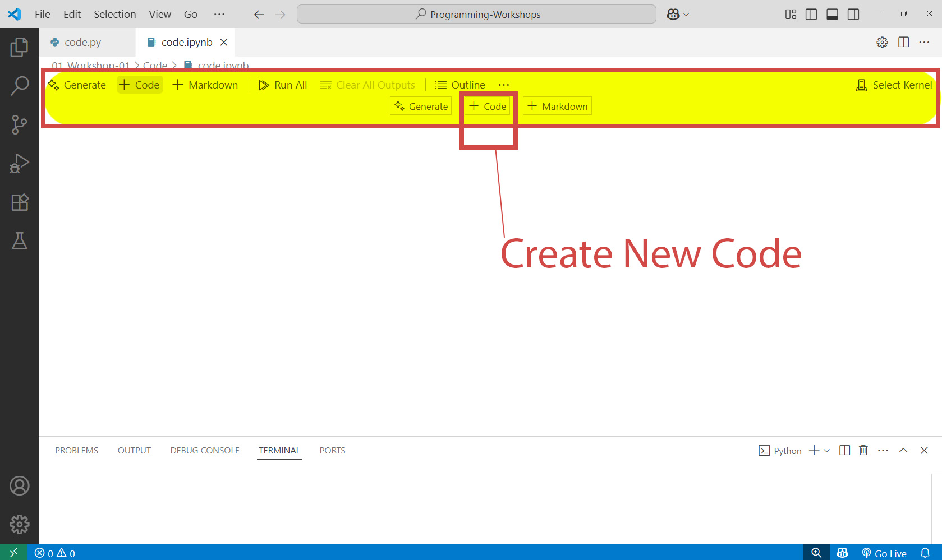This screenshot has width=942, height=560.
Task: Open the Edit menu
Action: point(72,15)
